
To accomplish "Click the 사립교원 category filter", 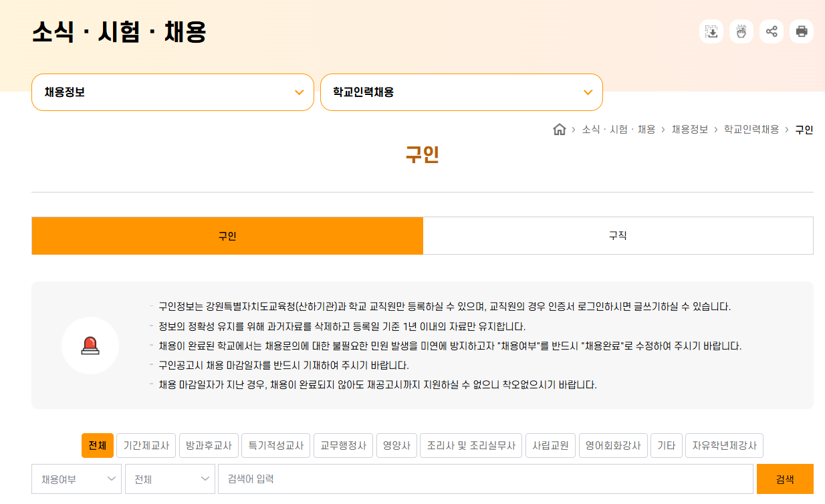I will click(x=550, y=445).
